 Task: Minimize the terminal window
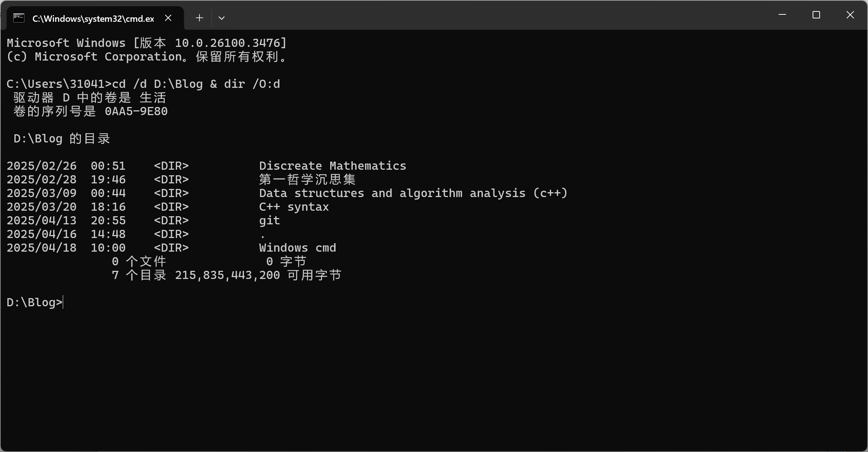tap(782, 15)
